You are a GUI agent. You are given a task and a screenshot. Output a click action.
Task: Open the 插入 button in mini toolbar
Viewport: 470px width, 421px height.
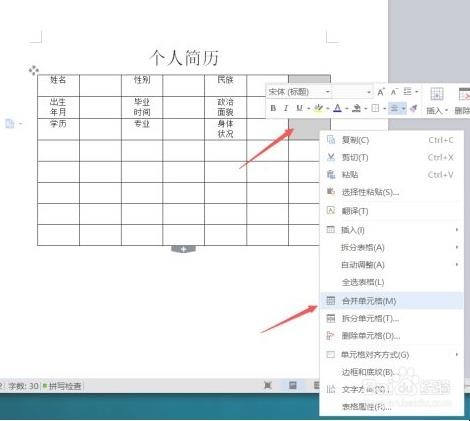(x=437, y=101)
